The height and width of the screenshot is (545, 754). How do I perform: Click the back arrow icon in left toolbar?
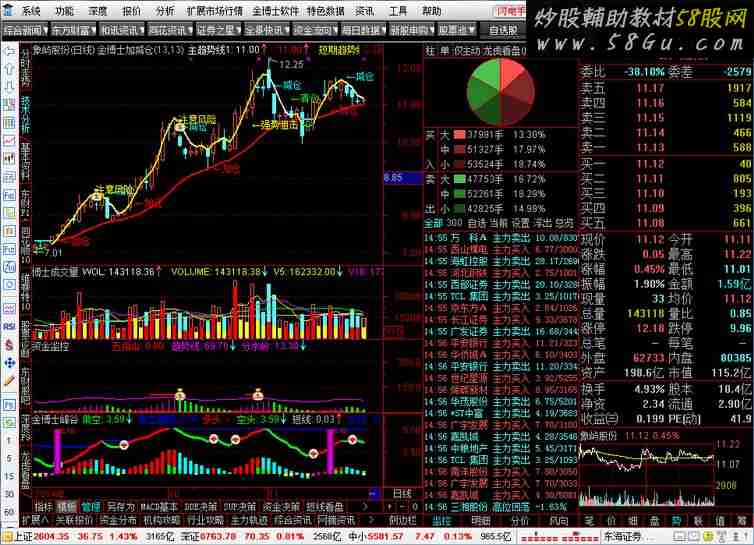tap(9, 51)
